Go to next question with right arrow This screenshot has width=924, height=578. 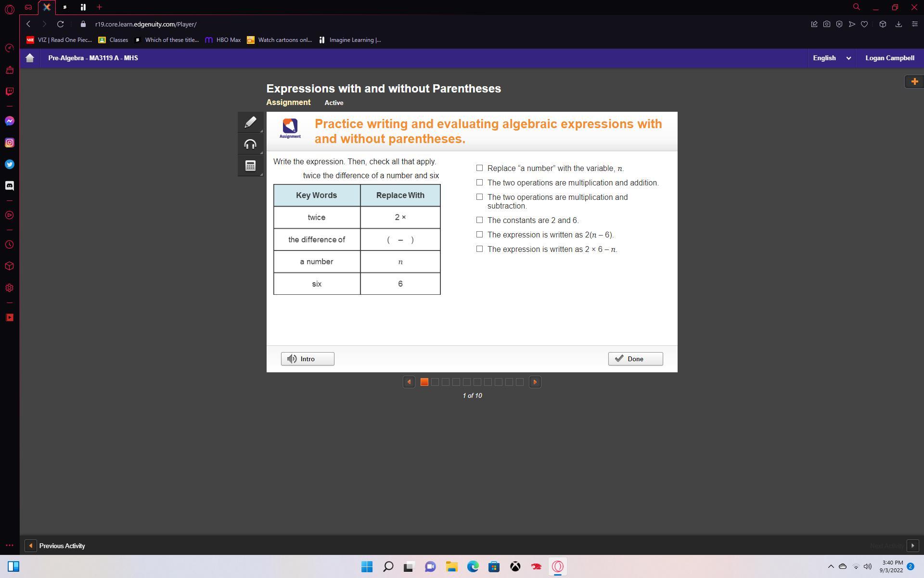(535, 382)
